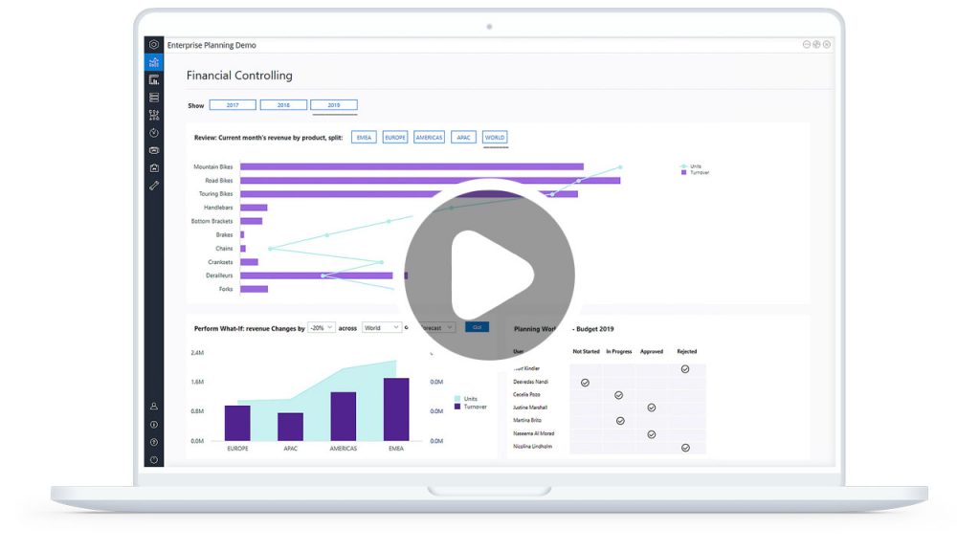Open the stopwatch sidebar icon
The width and height of the screenshot is (980, 551).
point(154,132)
